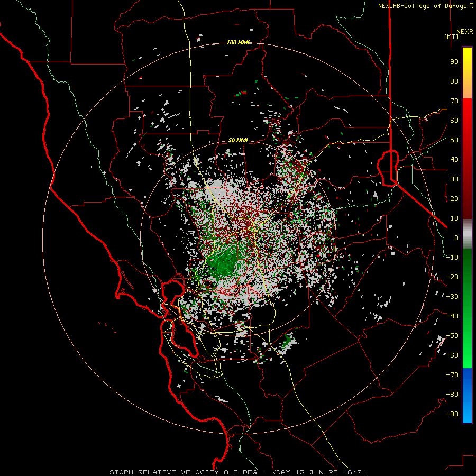Click the 80 value on the velocity scale

454,81
